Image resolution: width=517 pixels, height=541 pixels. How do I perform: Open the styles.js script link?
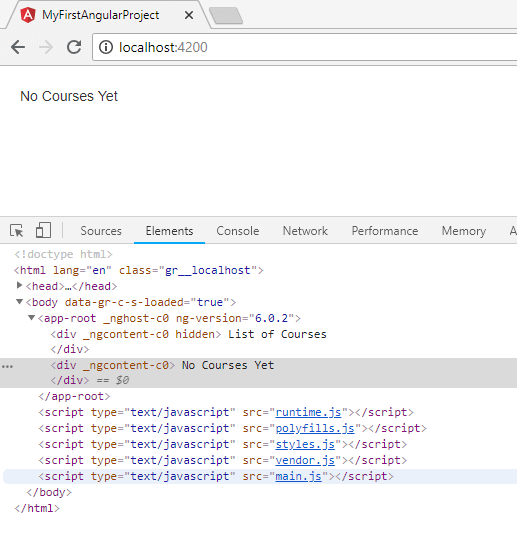(x=305, y=444)
